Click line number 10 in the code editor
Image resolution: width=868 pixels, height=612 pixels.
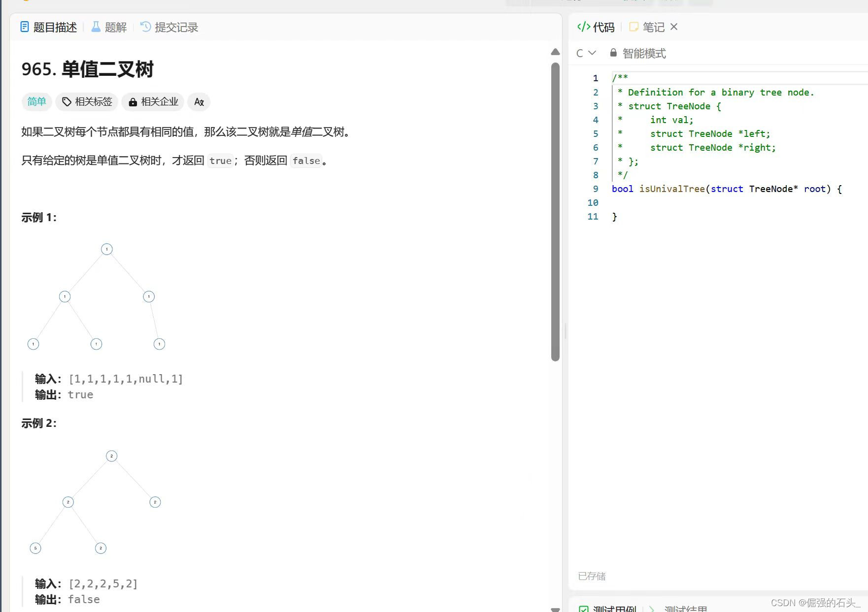(593, 203)
